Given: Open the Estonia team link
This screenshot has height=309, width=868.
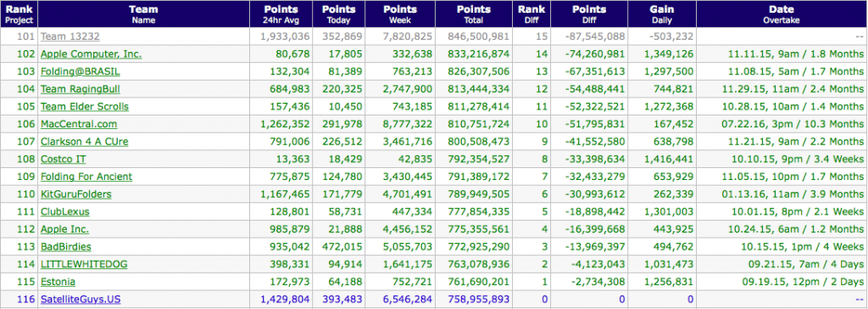Looking at the screenshot, I should (58, 282).
